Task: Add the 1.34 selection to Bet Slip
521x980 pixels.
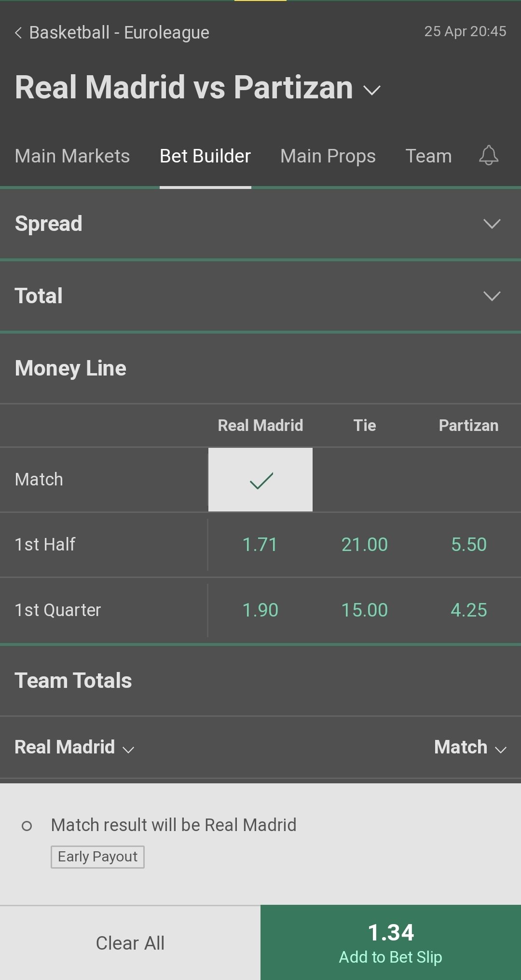Action: (x=391, y=942)
